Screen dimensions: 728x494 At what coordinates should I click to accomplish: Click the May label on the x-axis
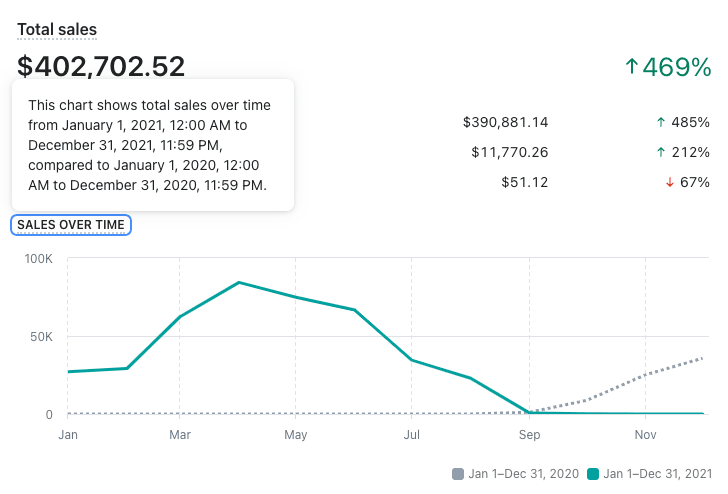pyautogui.click(x=295, y=435)
